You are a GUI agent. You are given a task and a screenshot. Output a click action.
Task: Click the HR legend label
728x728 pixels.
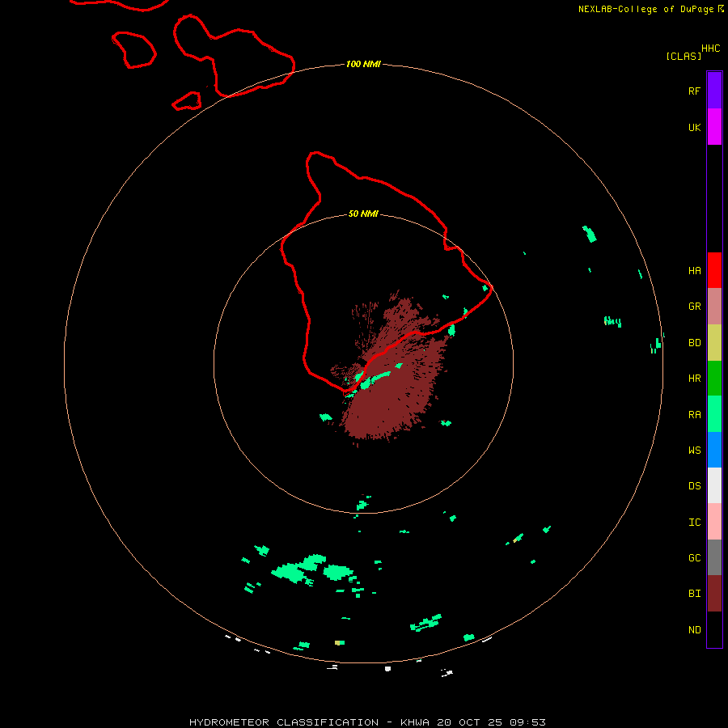694,379
